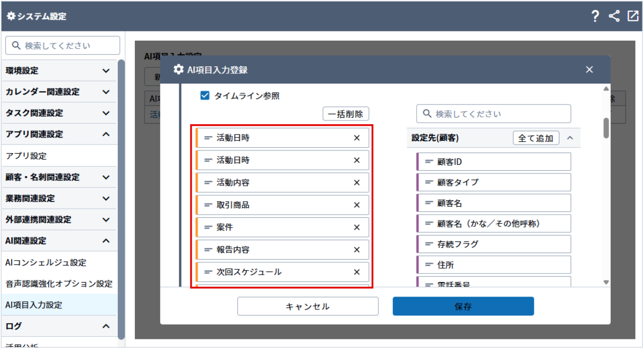Viewport: 644px width, 349px height.
Task: Collapse AI関連設定 section
Action: [x=106, y=241]
